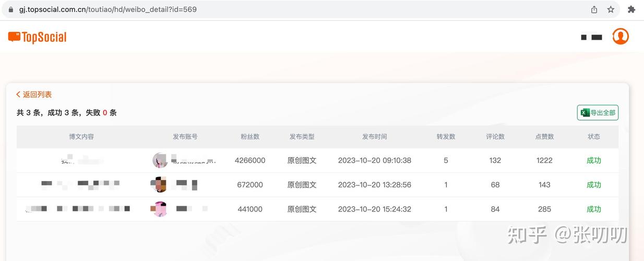Go back via 返回列表 link
644x261 pixels.
[34, 94]
